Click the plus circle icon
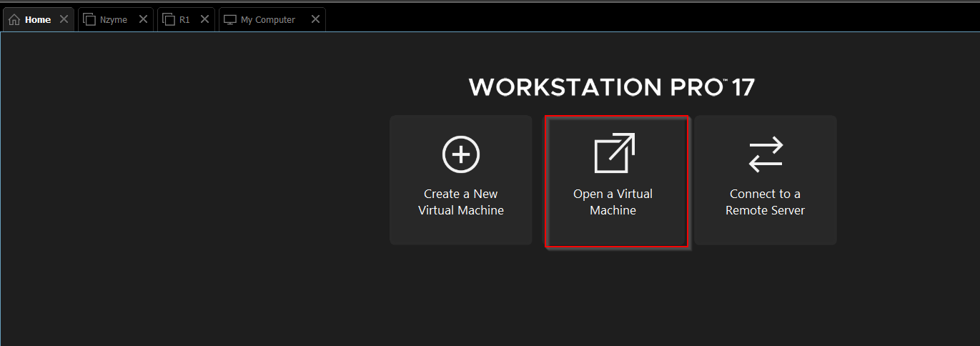The width and height of the screenshot is (980, 346). [460, 154]
